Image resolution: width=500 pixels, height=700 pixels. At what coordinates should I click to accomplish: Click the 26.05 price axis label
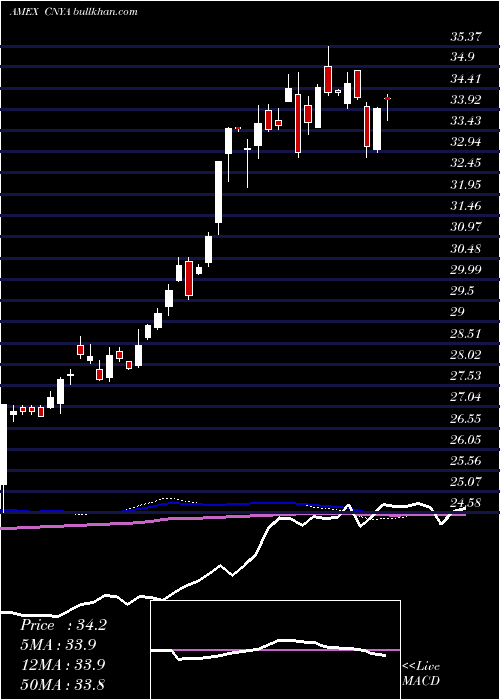point(466,439)
